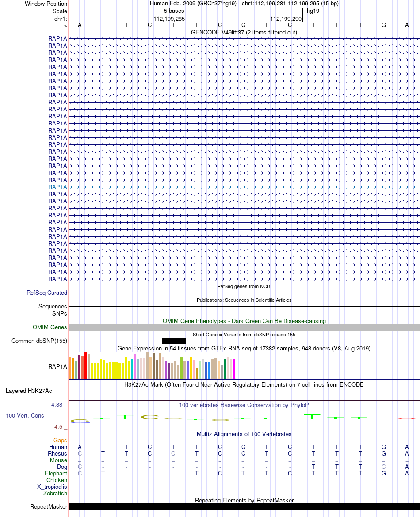Viewport: 420px width, 517px height.
Task: Open the Layered H3K27Ac track label
Action: (x=29, y=391)
